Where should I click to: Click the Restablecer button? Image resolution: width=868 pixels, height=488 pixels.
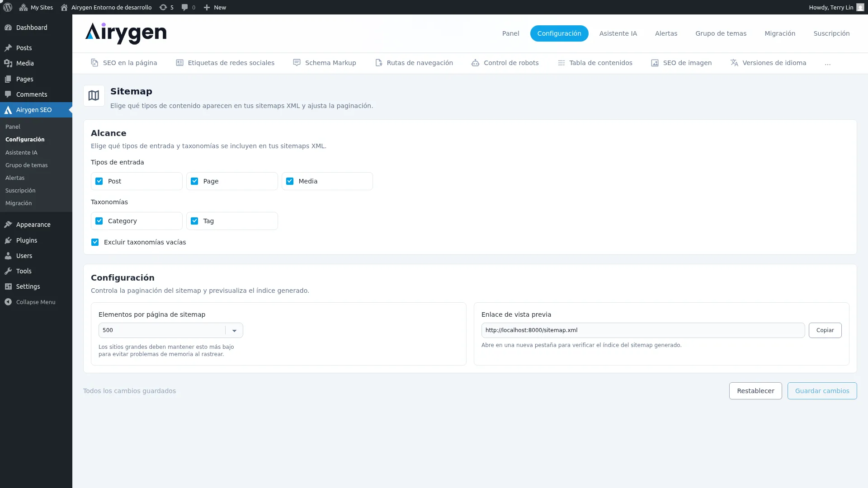coord(755,391)
